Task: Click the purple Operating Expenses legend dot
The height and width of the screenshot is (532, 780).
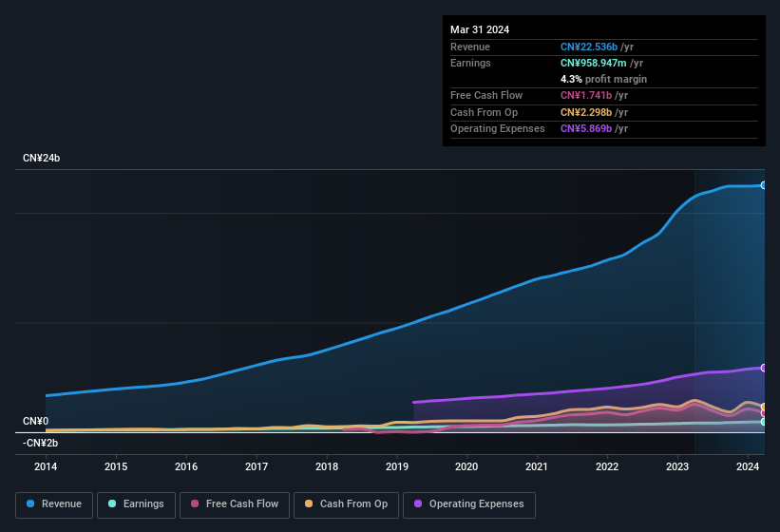Action: tap(418, 503)
